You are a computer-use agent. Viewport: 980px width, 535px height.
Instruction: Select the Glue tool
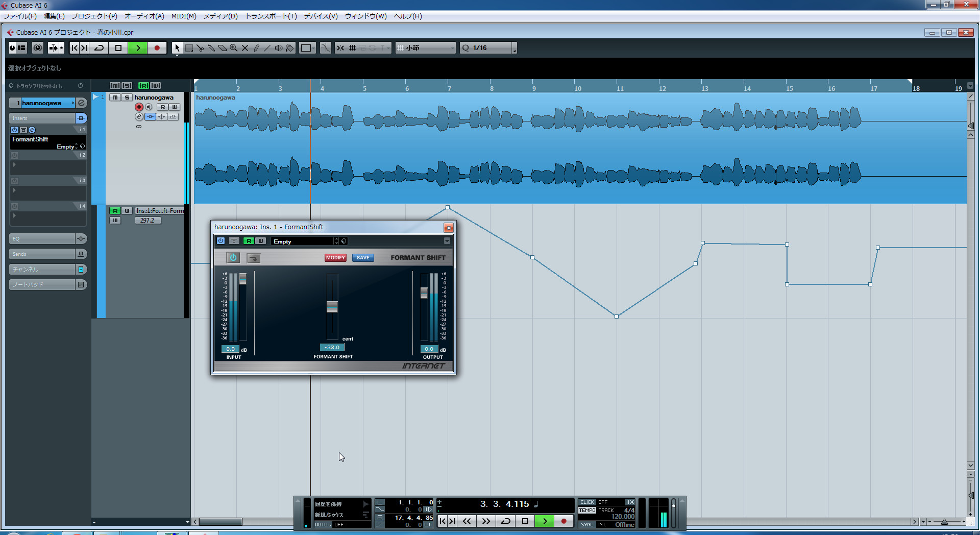[x=211, y=48]
